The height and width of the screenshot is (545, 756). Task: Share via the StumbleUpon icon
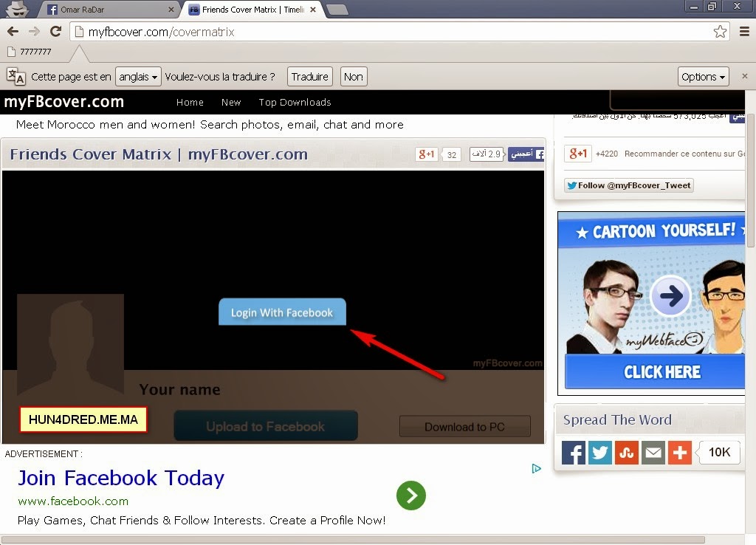click(626, 453)
